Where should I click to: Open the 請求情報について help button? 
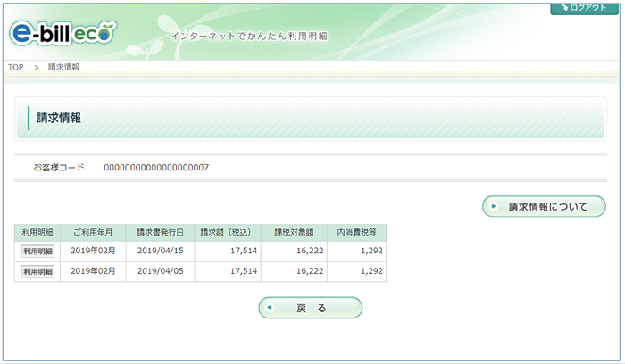point(544,207)
